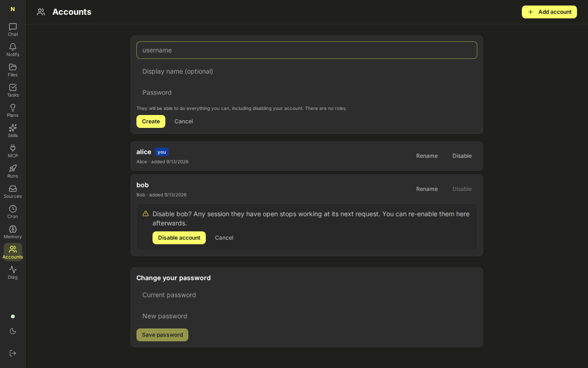The width and height of the screenshot is (588, 368).
Task: Click the Add account button
Action: pos(549,12)
